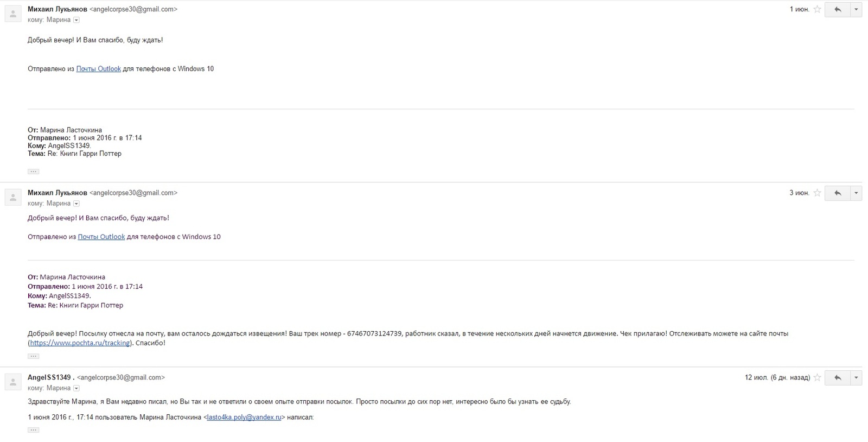The height and width of the screenshot is (442, 868).
Task: Open Почты Outlook link in first message
Action: click(x=98, y=69)
